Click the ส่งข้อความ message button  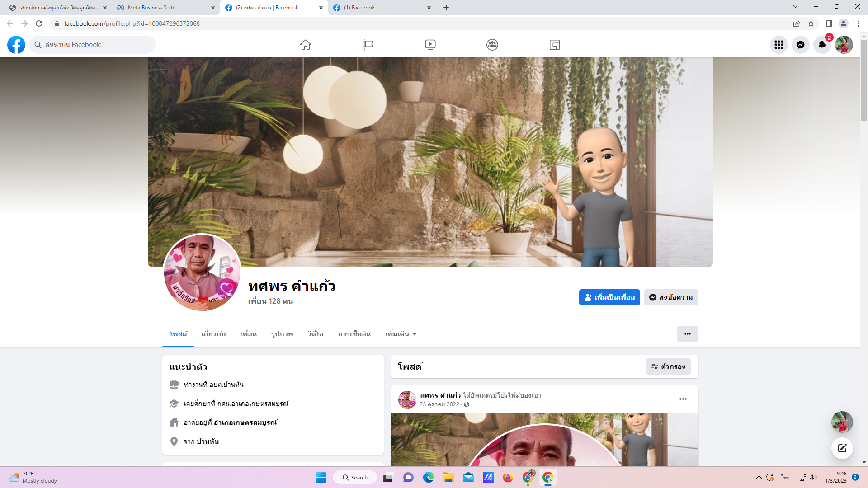[671, 297]
